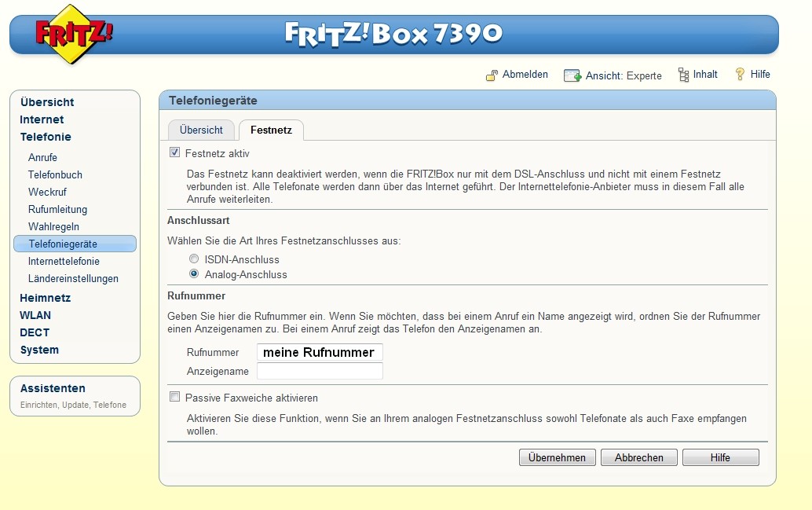
Task: Click the Abbrechen button
Action: point(638,457)
